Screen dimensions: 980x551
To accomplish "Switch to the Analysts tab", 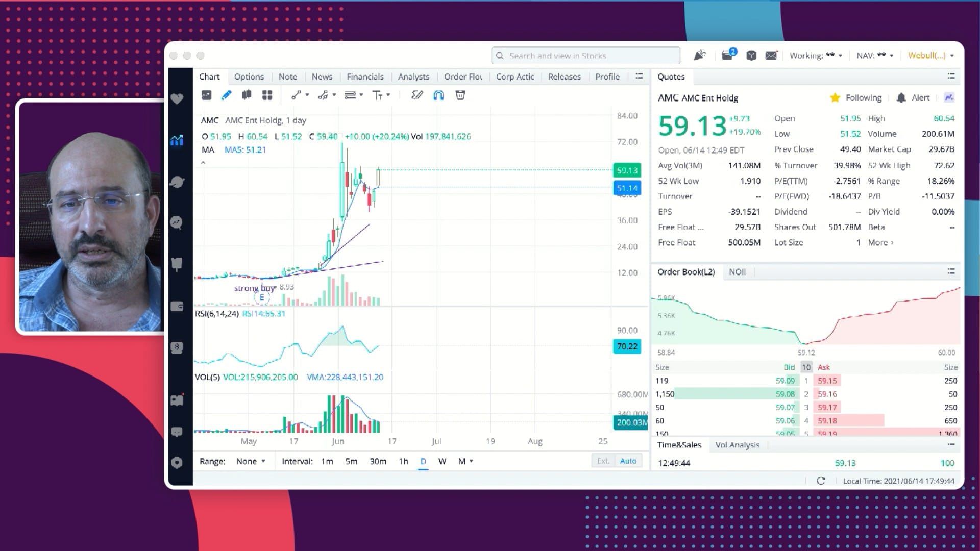I will [x=413, y=77].
